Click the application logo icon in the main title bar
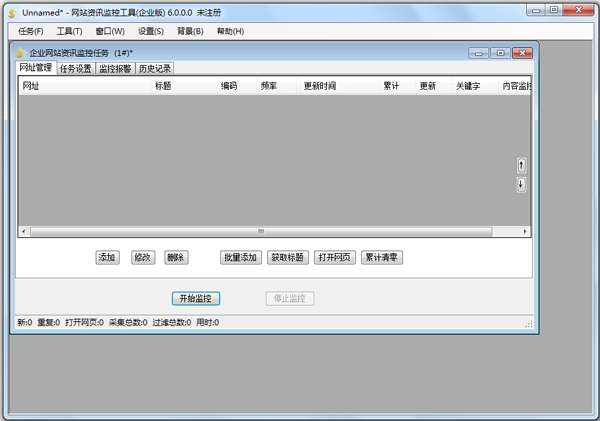The image size is (600, 421). pos(12,13)
